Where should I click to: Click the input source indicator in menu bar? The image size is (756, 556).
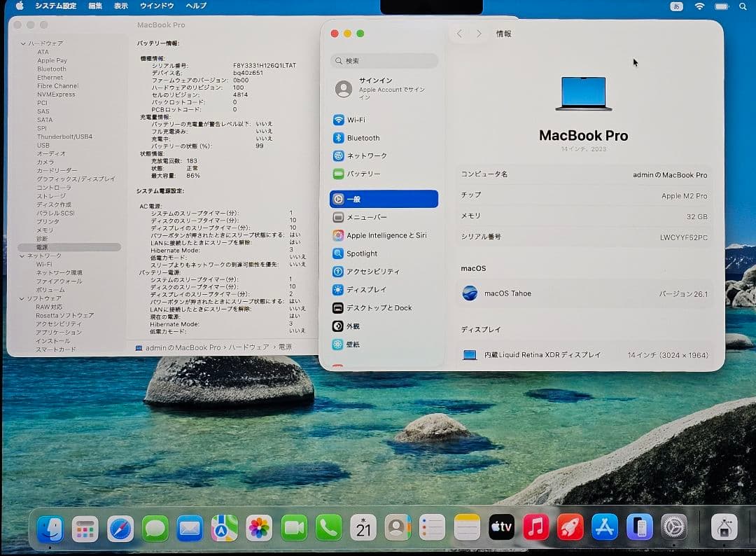tap(676, 6)
